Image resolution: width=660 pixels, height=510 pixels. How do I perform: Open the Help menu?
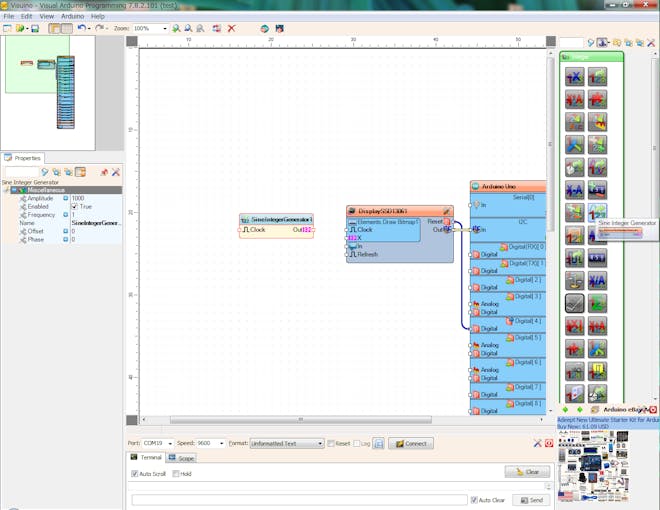click(x=98, y=16)
